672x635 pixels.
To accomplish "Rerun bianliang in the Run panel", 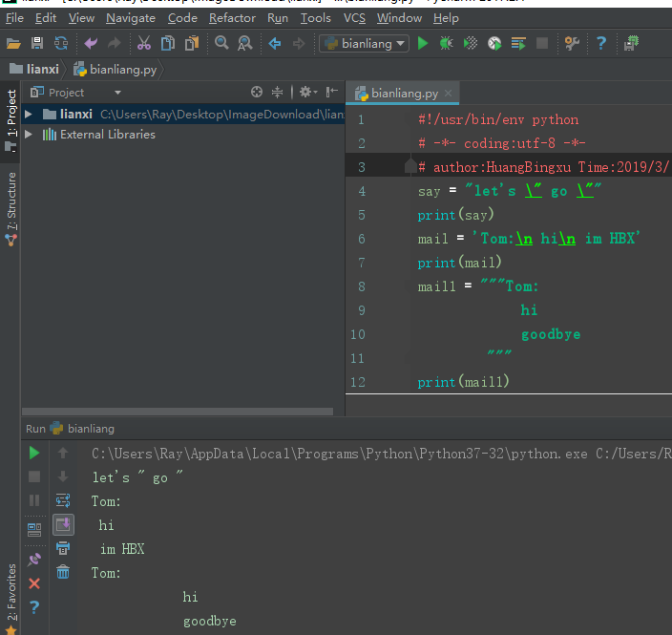I will click(x=34, y=453).
